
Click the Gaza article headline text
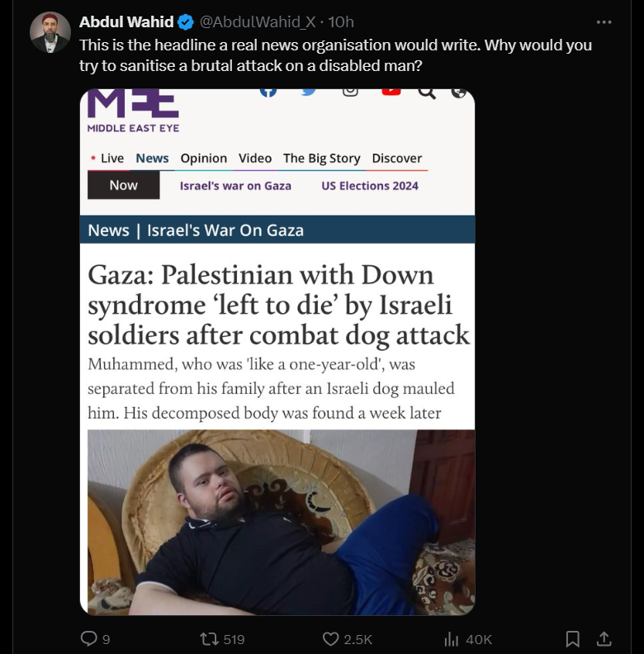pyautogui.click(x=278, y=306)
